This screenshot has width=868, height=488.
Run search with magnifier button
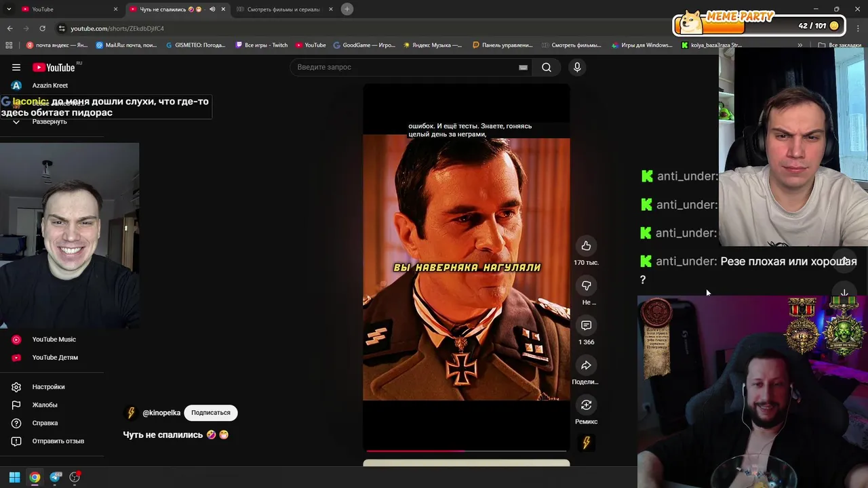pyautogui.click(x=546, y=67)
